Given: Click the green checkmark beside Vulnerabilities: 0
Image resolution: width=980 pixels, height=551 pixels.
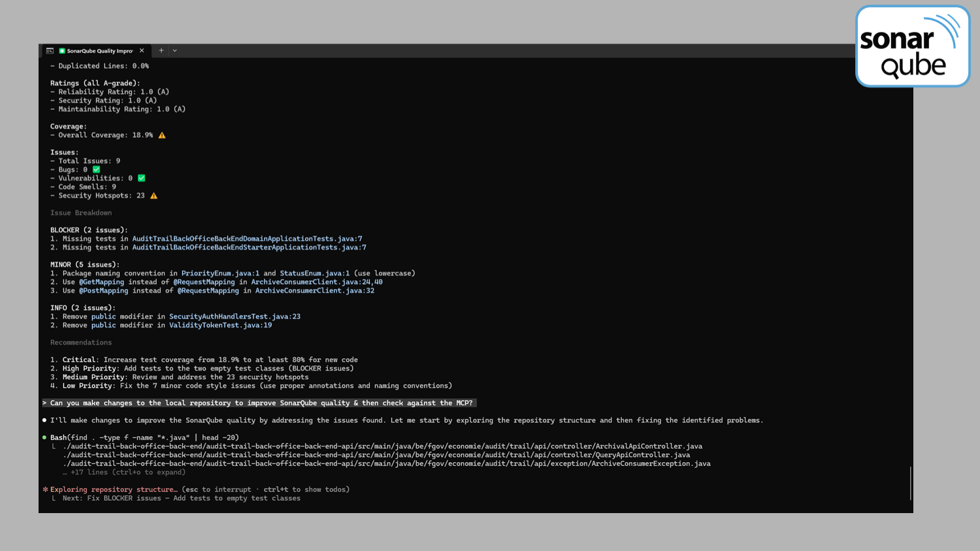Looking at the screenshot, I should (x=141, y=178).
